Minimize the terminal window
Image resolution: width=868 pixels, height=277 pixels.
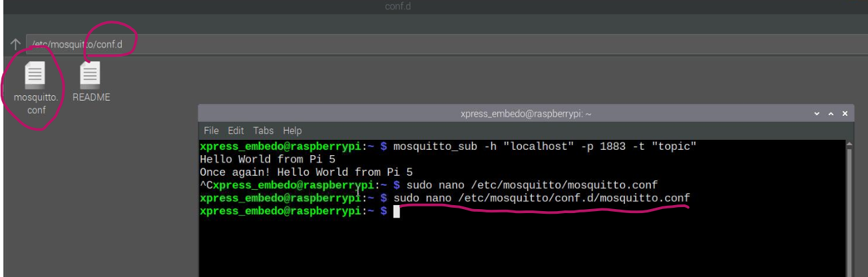[x=817, y=114]
